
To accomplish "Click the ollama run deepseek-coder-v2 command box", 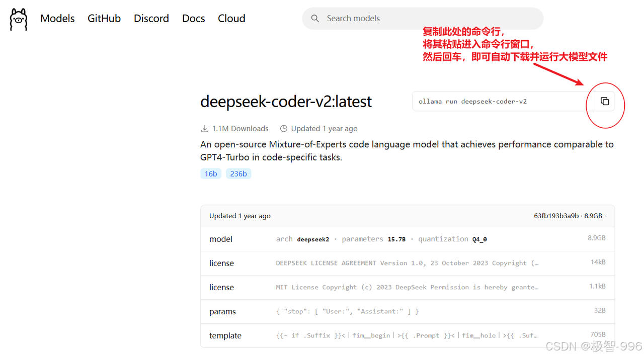I will point(503,101).
